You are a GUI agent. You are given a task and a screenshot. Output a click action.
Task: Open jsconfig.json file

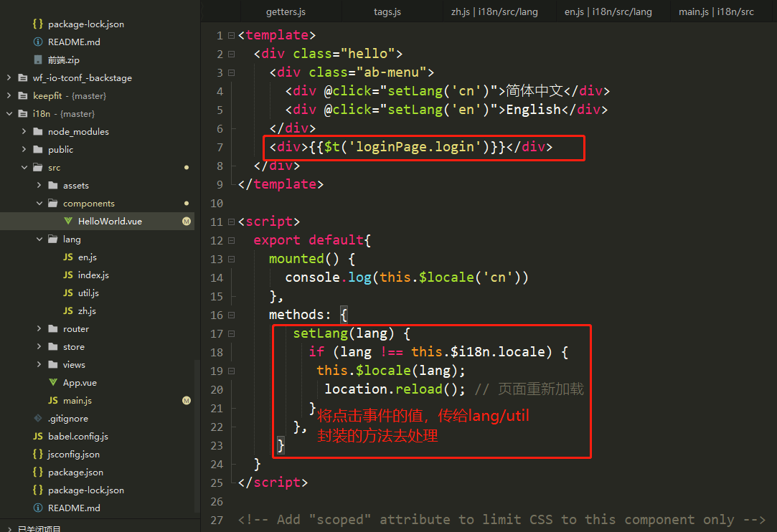[73, 455]
